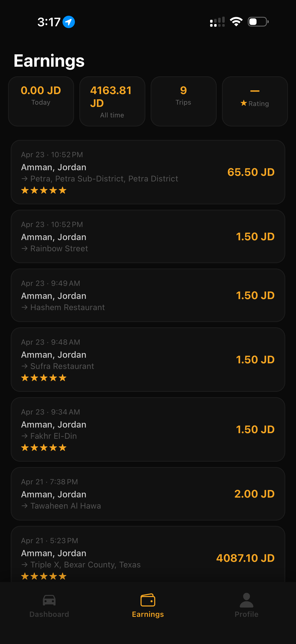Tap the battery indicator icon
The height and width of the screenshot is (644, 296).
[x=258, y=22]
